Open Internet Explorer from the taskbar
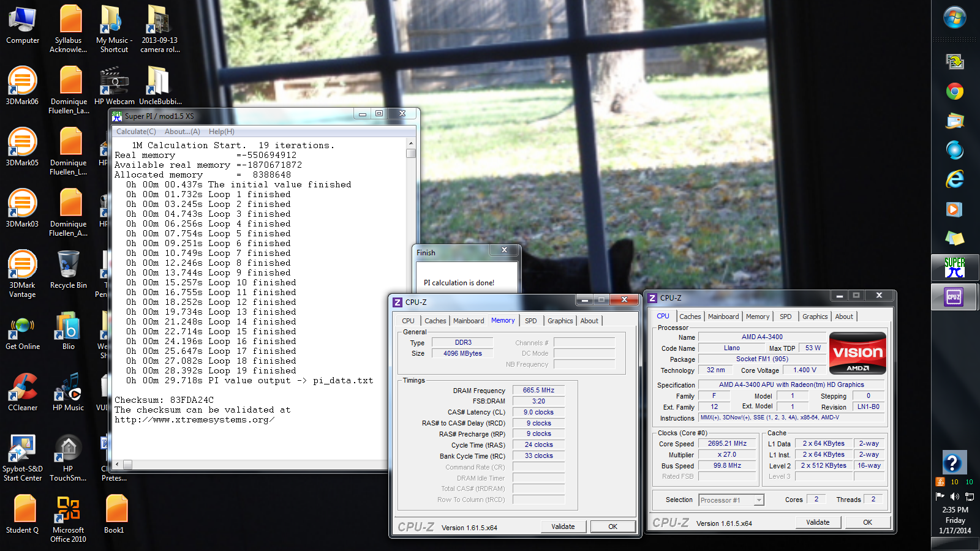This screenshot has height=551, width=980. pos(955,179)
